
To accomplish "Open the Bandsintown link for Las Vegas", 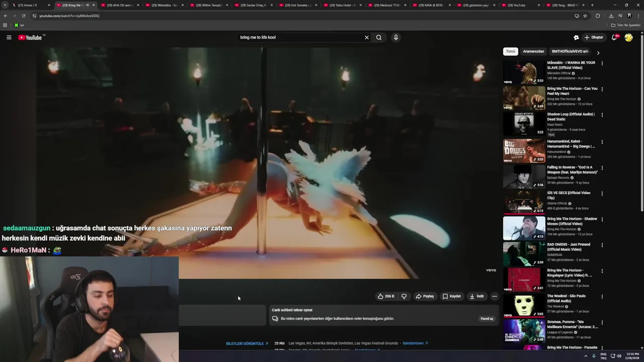I will tap(415, 343).
